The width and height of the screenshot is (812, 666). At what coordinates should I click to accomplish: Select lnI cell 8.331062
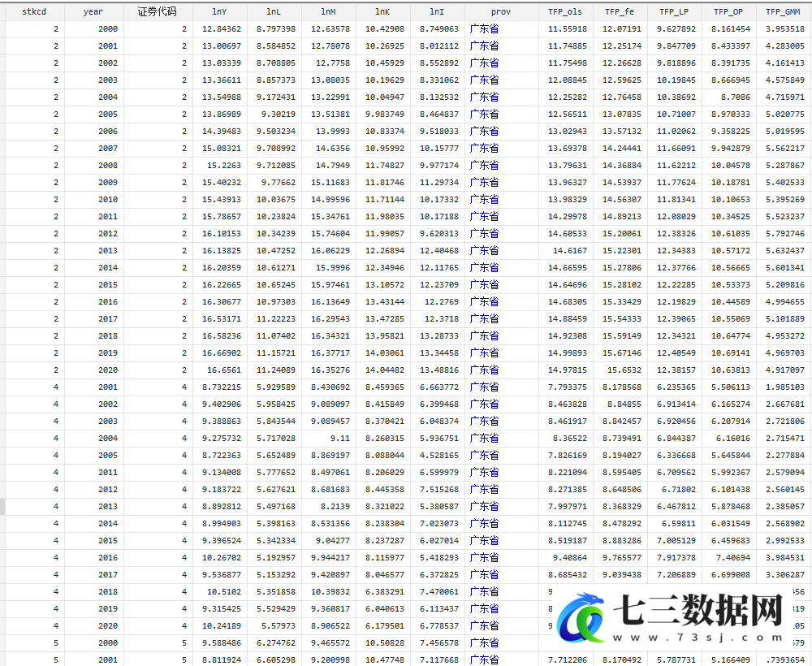pyautogui.click(x=437, y=80)
